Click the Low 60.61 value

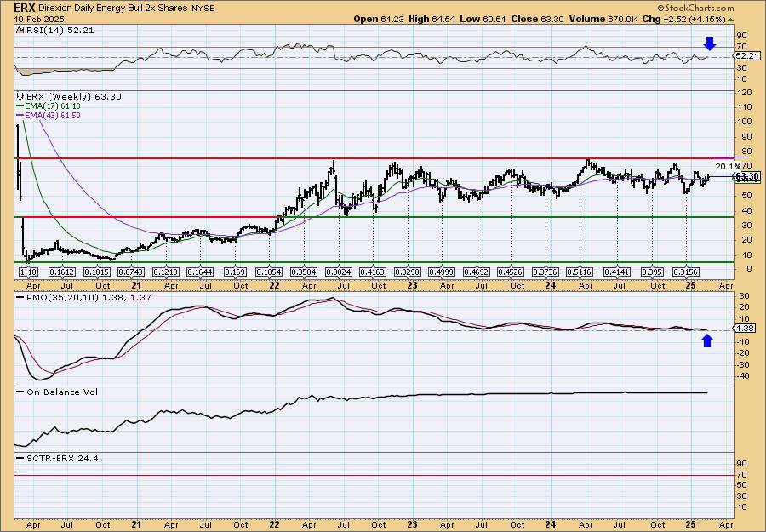click(483, 19)
